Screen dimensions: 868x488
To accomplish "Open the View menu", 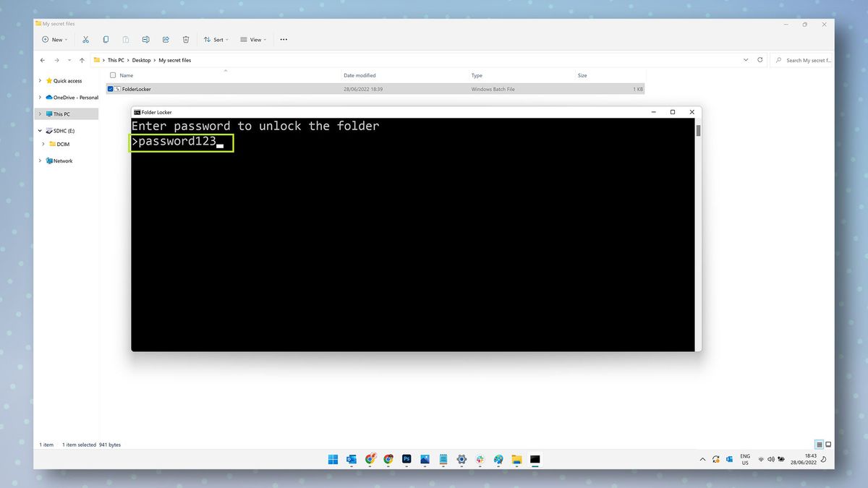I will pos(252,39).
